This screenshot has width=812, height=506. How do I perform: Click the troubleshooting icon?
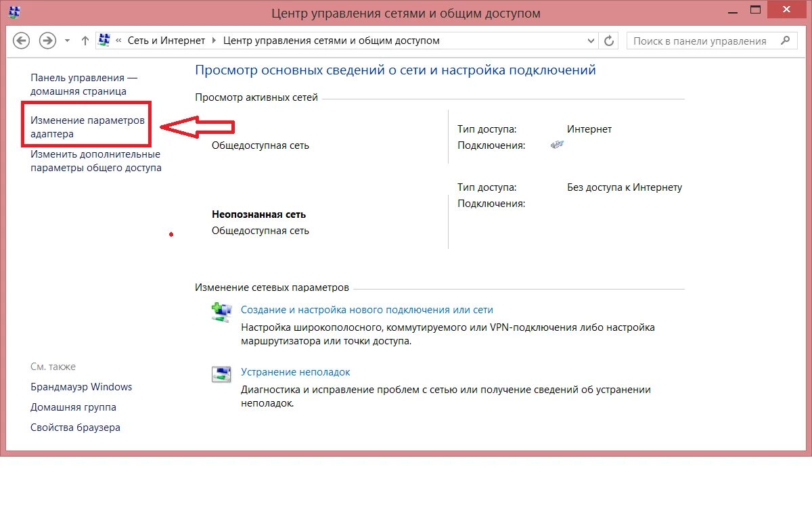pos(221,373)
